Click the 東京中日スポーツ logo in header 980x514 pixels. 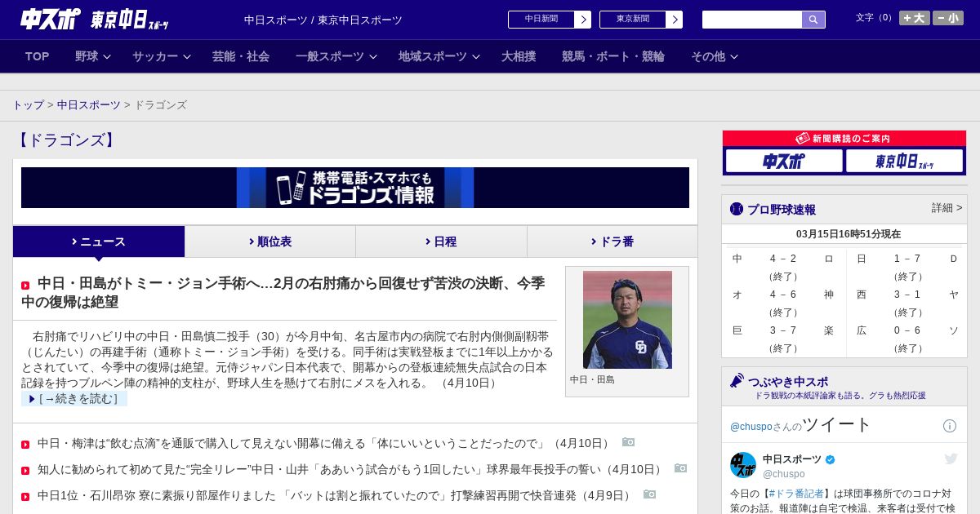[x=130, y=20]
